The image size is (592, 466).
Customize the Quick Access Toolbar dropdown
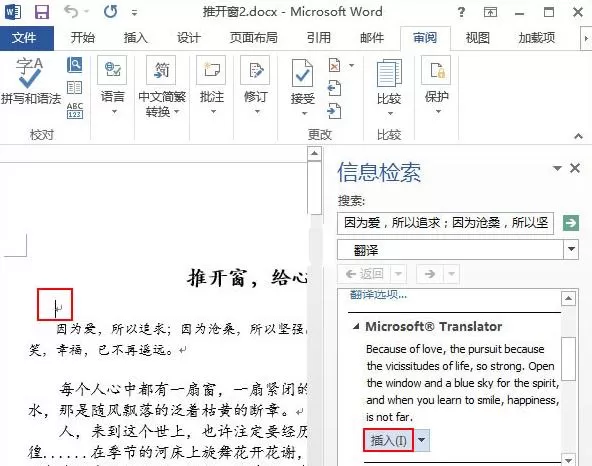(134, 13)
